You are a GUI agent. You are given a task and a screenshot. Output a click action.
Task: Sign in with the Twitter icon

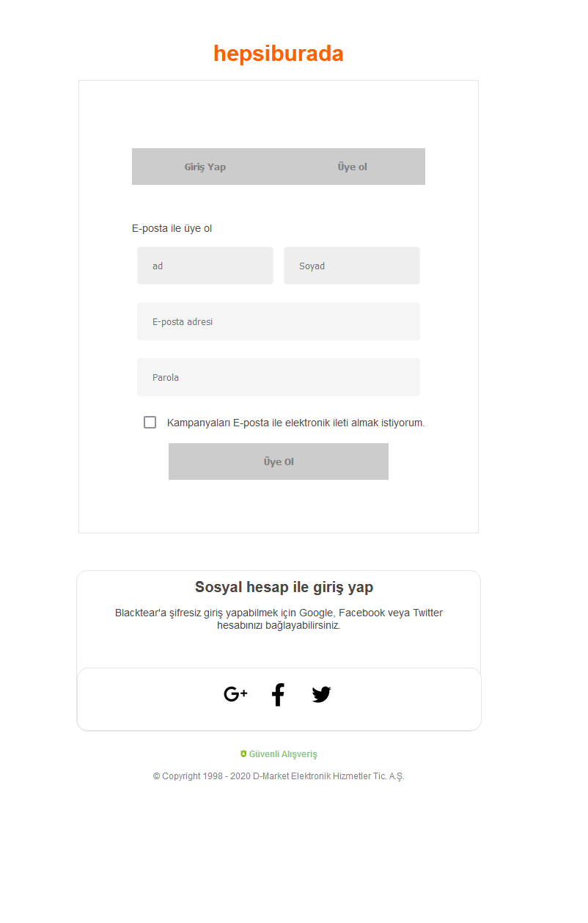pyautogui.click(x=321, y=694)
